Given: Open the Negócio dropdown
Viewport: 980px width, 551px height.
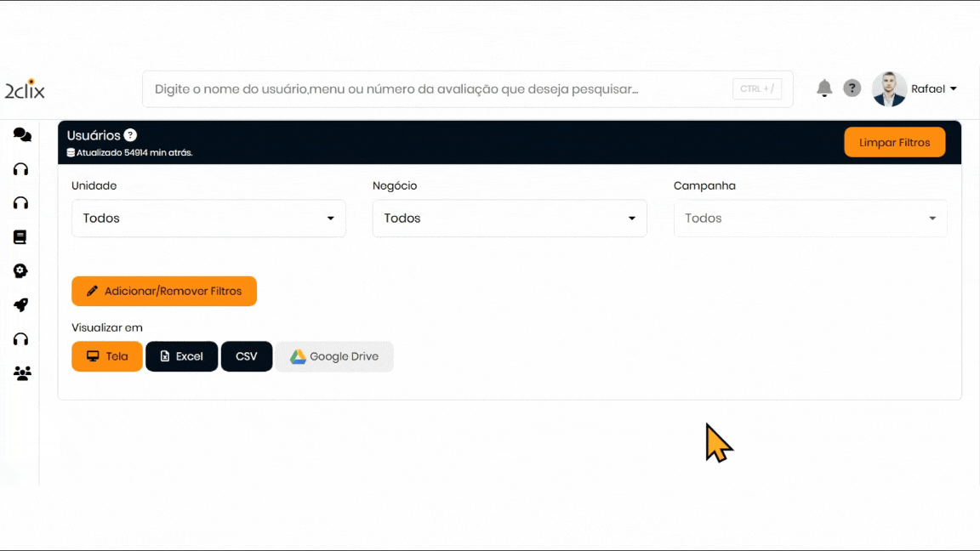Looking at the screenshot, I should pyautogui.click(x=510, y=219).
